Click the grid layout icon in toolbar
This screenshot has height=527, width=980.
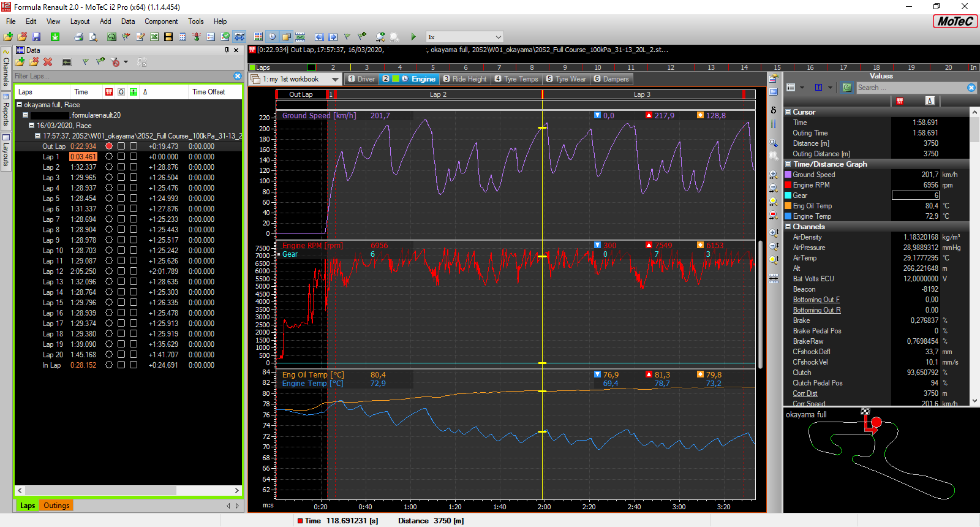point(258,37)
